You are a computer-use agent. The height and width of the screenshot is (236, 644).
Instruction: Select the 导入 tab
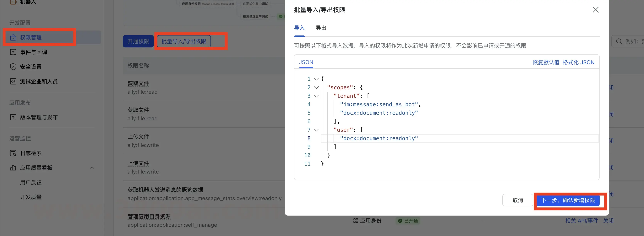coord(299,28)
